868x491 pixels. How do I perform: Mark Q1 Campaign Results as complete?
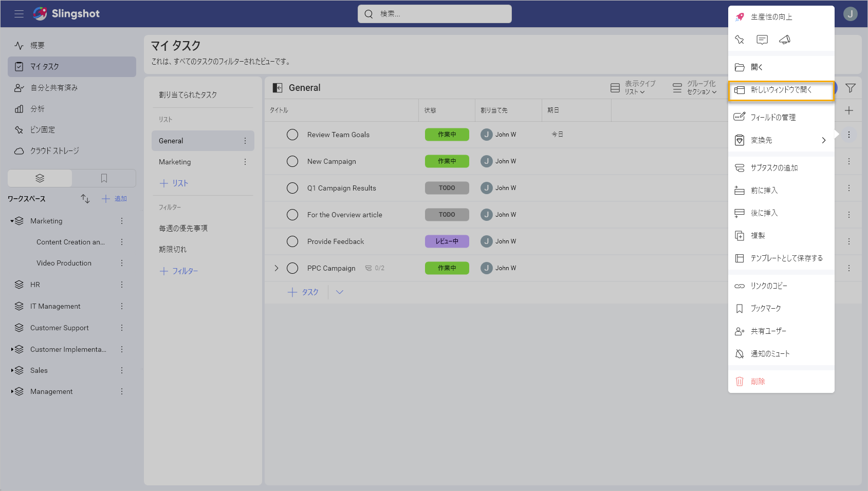pyautogui.click(x=292, y=188)
